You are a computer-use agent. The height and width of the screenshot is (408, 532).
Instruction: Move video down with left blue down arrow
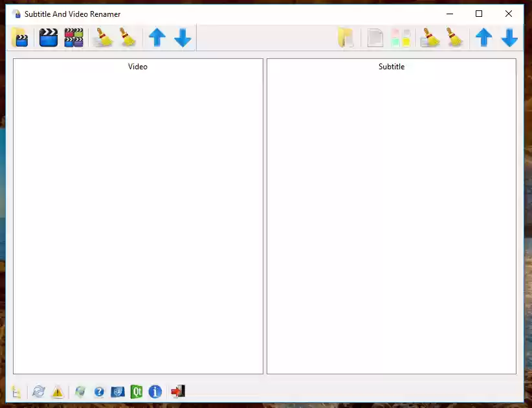[x=183, y=38]
